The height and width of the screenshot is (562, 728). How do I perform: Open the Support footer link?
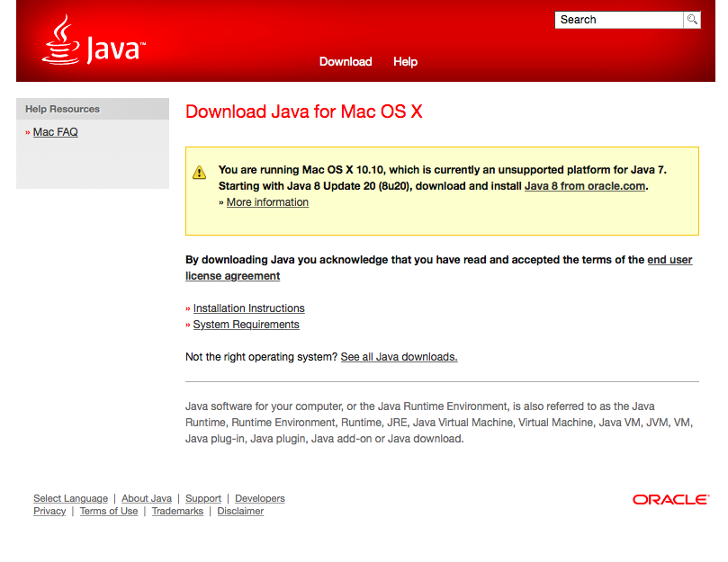tap(203, 498)
